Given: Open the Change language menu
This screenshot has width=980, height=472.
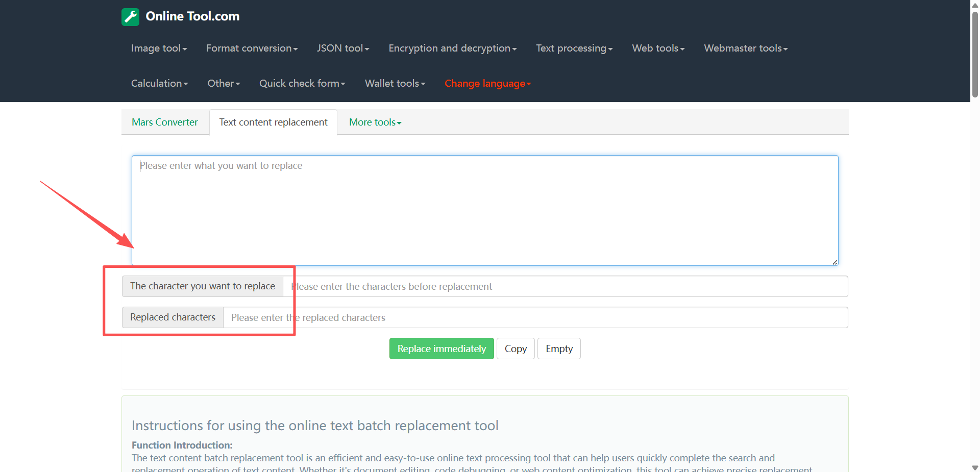Looking at the screenshot, I should point(487,84).
